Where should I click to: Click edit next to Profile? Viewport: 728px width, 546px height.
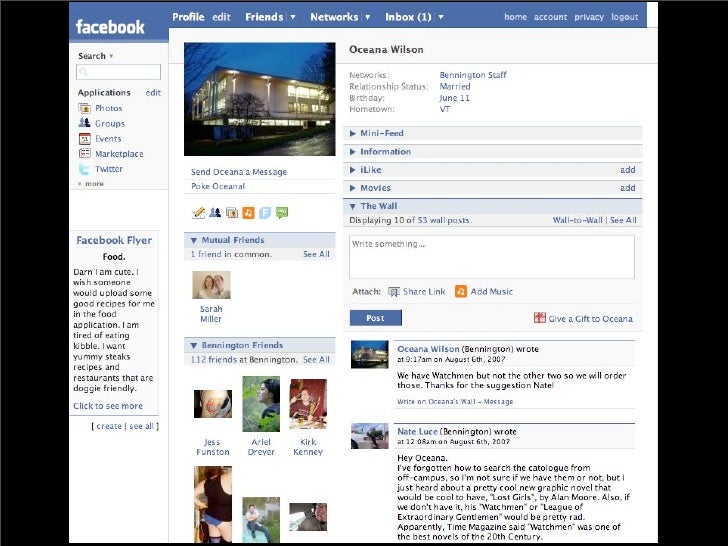[x=221, y=17]
